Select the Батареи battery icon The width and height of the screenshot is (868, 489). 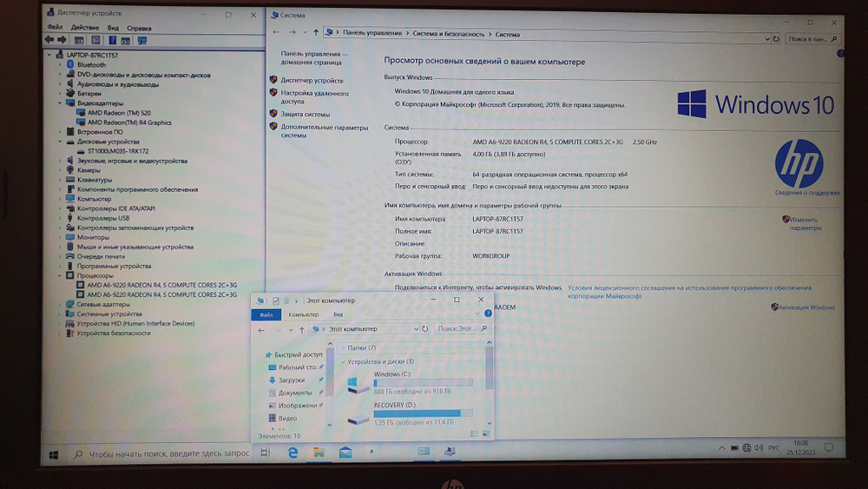point(70,94)
